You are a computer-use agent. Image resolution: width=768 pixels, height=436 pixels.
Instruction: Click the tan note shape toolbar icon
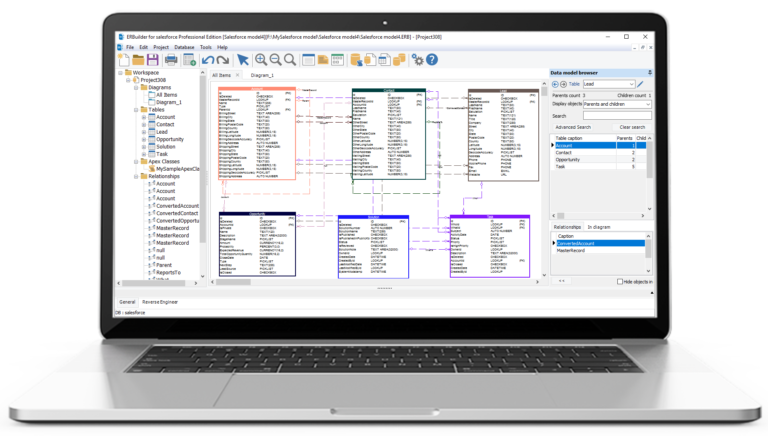click(323, 60)
